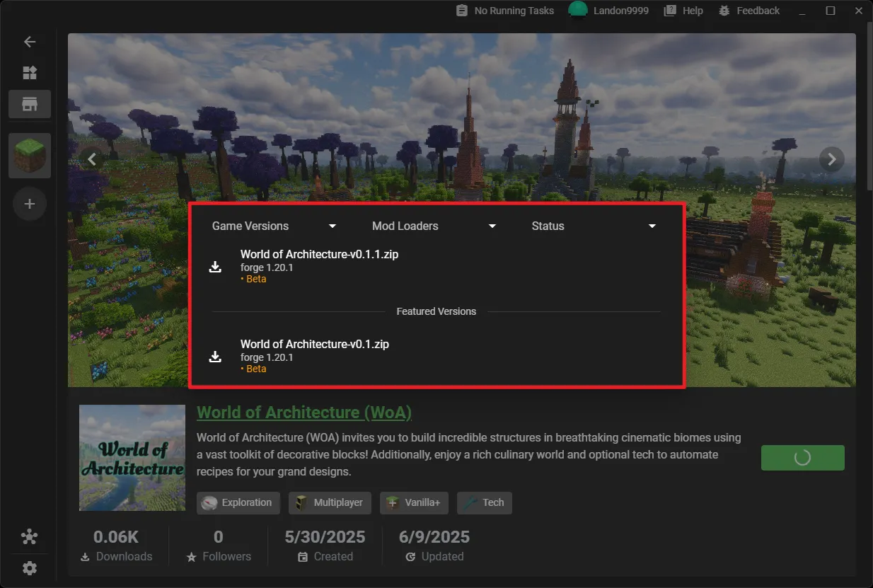
Task: Show previous banner image
Action: [x=92, y=159]
